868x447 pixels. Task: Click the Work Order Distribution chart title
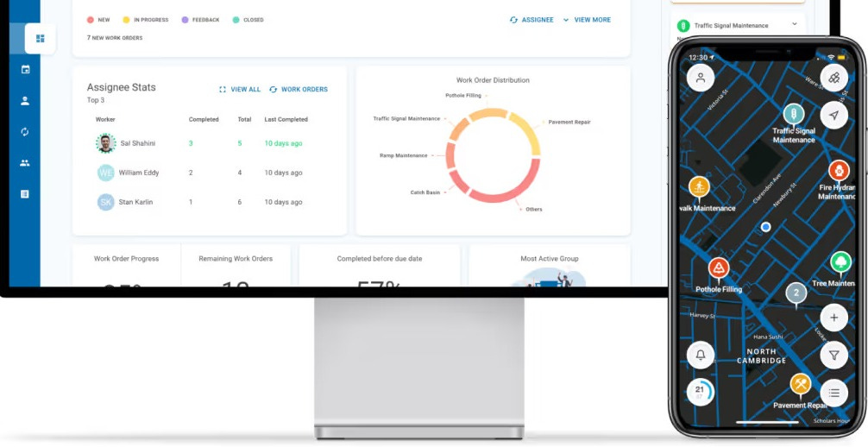pos(493,80)
